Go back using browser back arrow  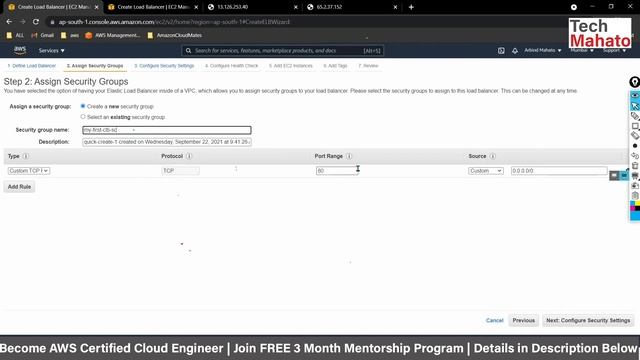[9, 22]
